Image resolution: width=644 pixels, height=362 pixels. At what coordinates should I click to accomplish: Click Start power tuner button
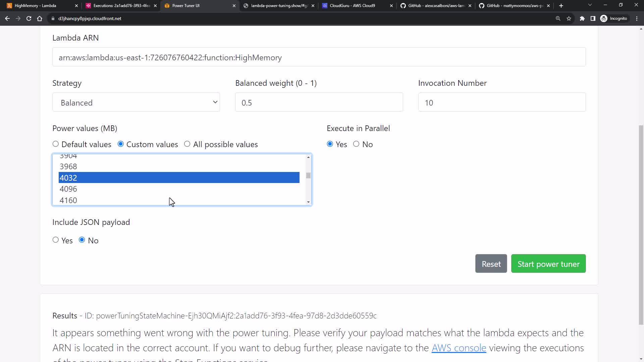click(x=548, y=264)
